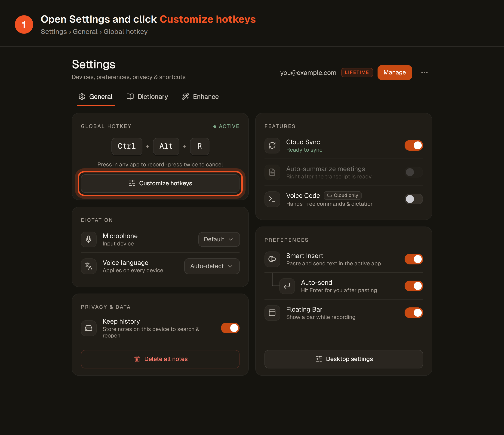Click the R hotkey keycap
Viewport: 504px width, 435px height.
[x=200, y=146]
